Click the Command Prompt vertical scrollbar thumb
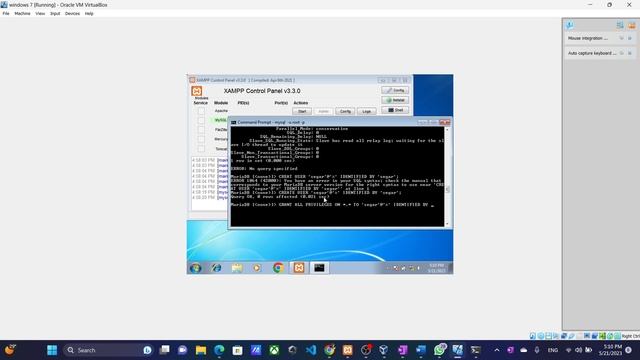The height and width of the screenshot is (360, 640). click(447, 189)
